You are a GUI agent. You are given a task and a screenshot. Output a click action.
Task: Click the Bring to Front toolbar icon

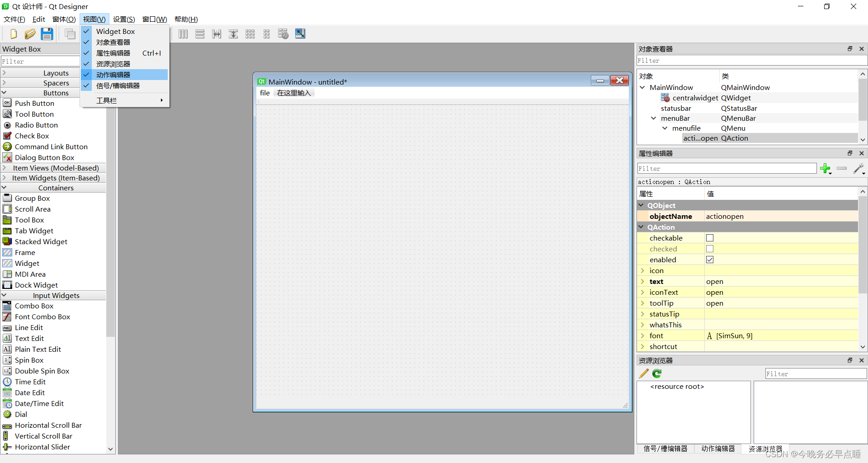70,34
